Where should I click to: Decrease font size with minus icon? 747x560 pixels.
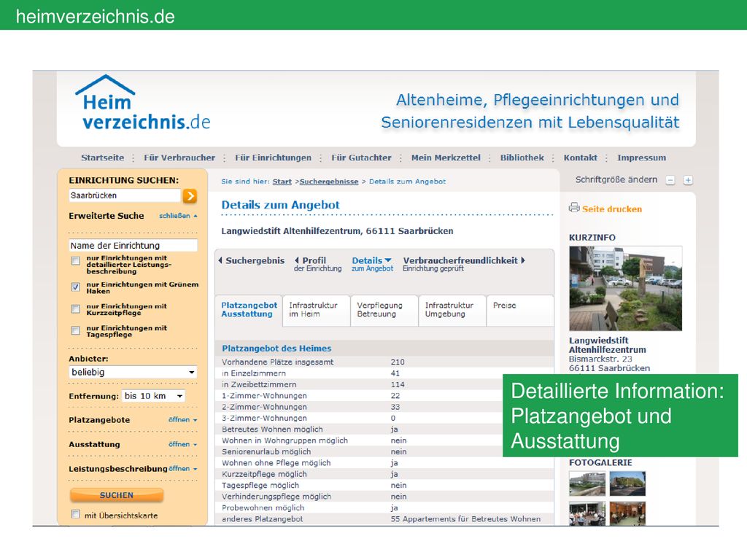[670, 180]
